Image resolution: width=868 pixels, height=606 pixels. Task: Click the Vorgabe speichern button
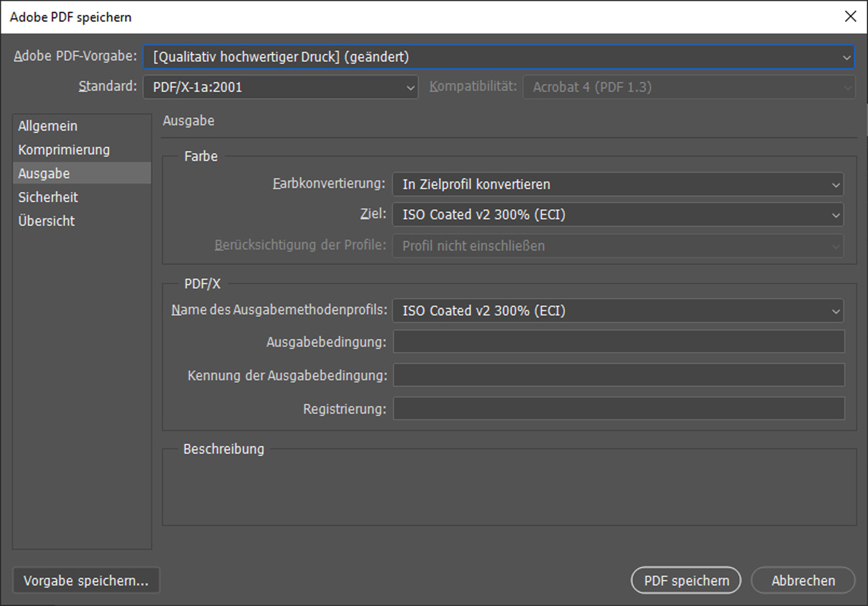coord(86,580)
